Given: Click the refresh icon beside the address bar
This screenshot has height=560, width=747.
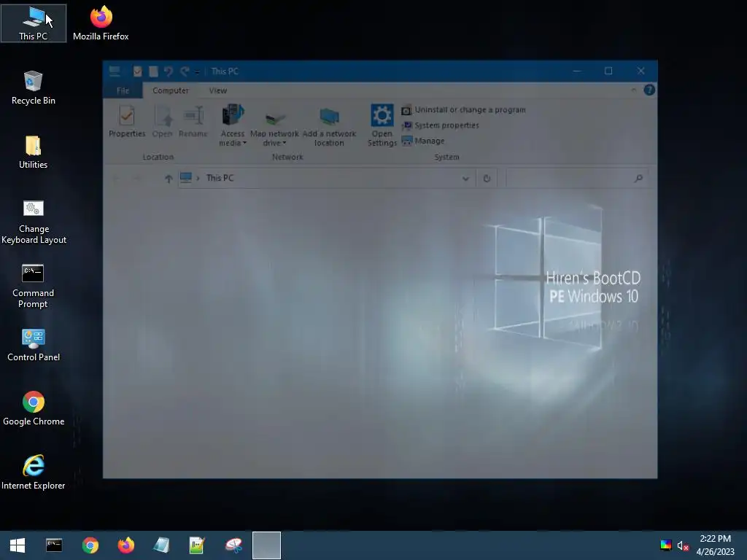Looking at the screenshot, I should (487, 178).
